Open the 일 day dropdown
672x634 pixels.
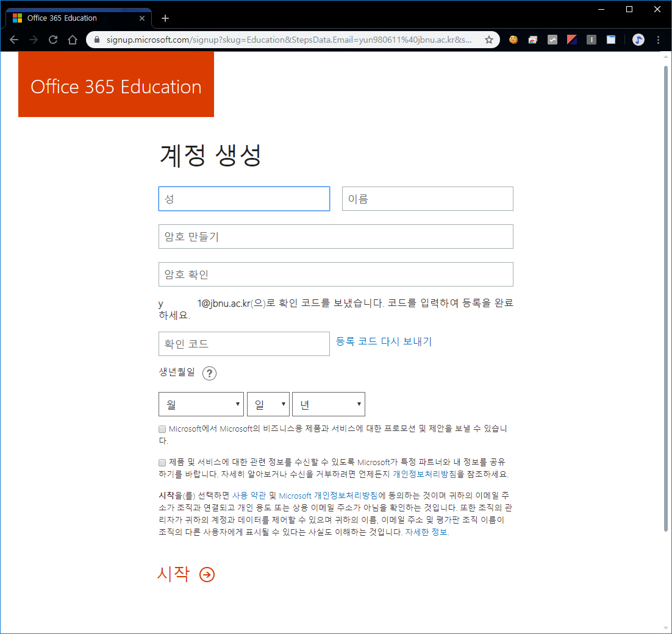click(268, 404)
